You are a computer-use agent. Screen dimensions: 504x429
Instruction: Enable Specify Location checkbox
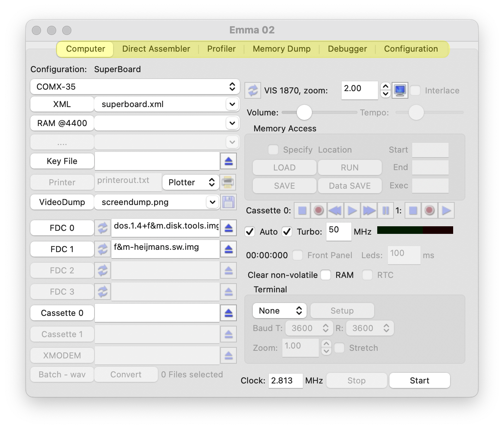[x=273, y=150]
